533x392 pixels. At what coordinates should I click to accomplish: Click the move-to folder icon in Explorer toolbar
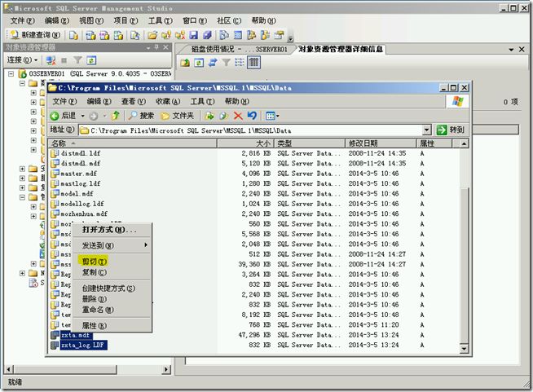(209, 116)
